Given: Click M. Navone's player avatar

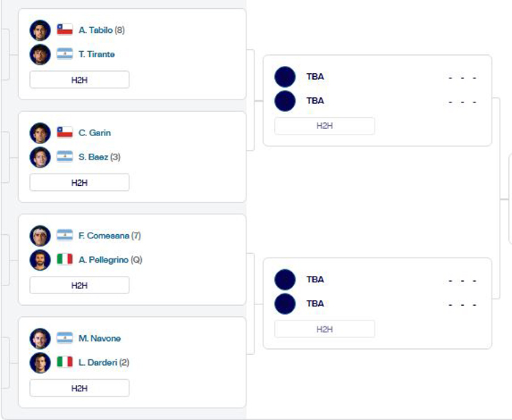Looking at the screenshot, I should tap(40, 338).
